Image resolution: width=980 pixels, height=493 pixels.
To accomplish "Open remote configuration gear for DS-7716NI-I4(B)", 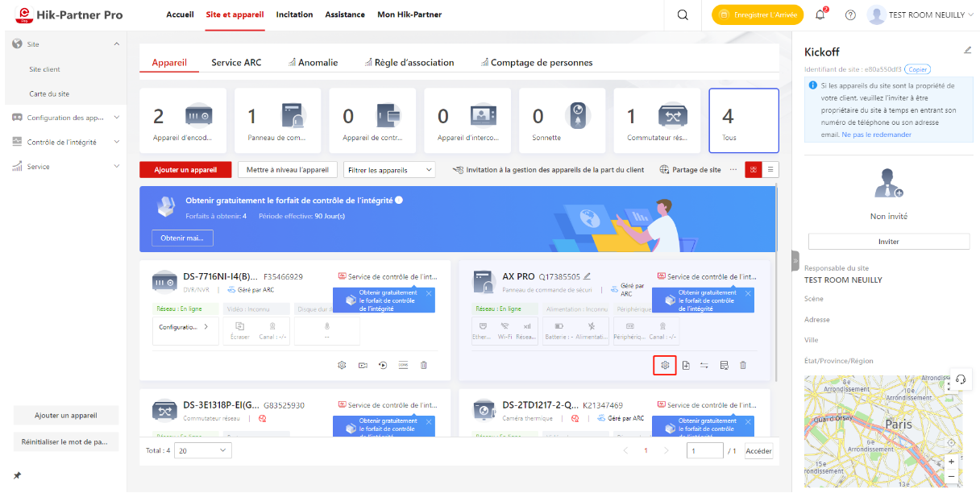I will point(342,365).
